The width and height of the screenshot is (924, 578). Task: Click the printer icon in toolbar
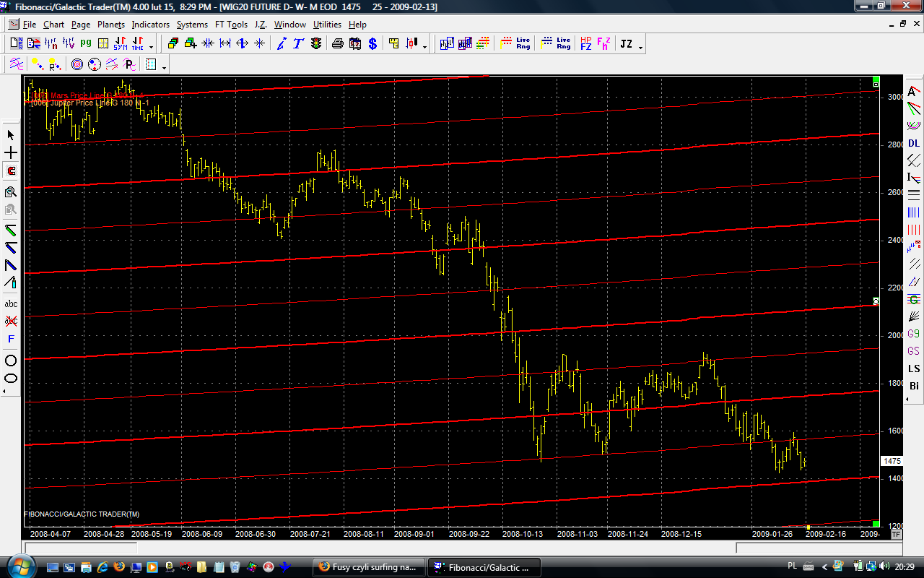click(337, 44)
